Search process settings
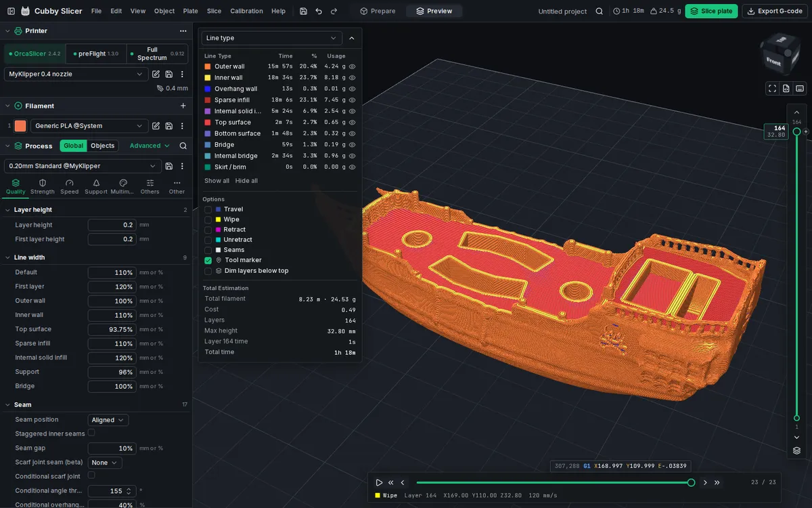This screenshot has height=508, width=812. click(183, 146)
